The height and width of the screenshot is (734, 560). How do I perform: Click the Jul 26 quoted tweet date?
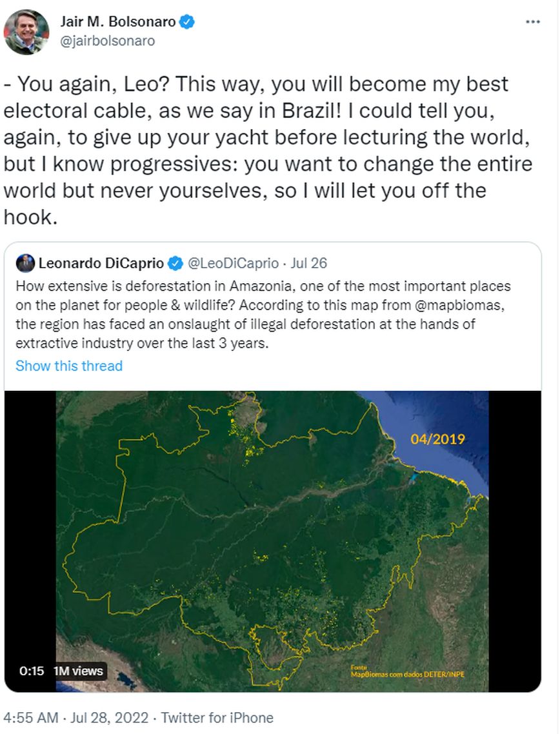click(309, 263)
